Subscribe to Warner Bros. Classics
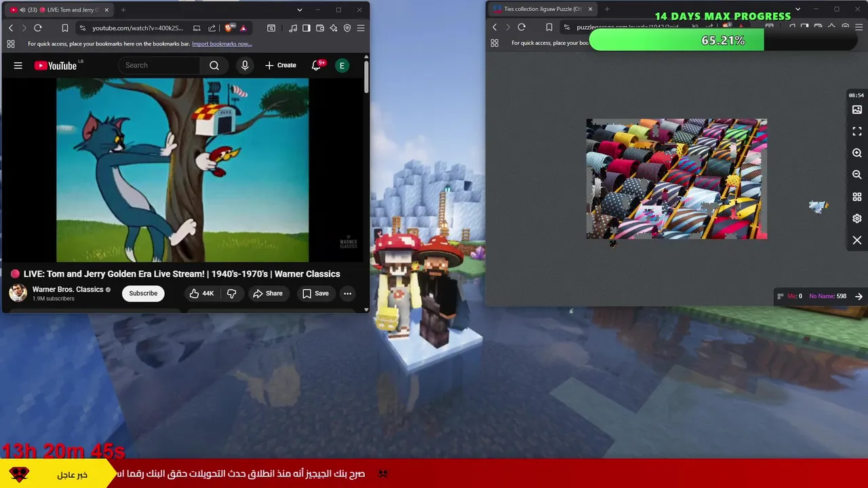Viewport: 868px width, 488px height. tap(143, 293)
